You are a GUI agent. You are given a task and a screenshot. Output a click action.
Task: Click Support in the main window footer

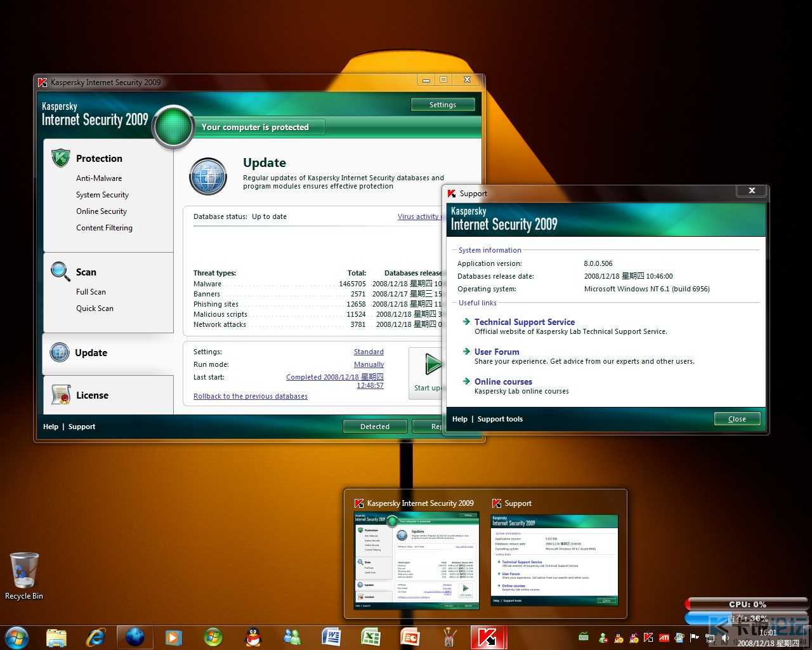tap(82, 427)
